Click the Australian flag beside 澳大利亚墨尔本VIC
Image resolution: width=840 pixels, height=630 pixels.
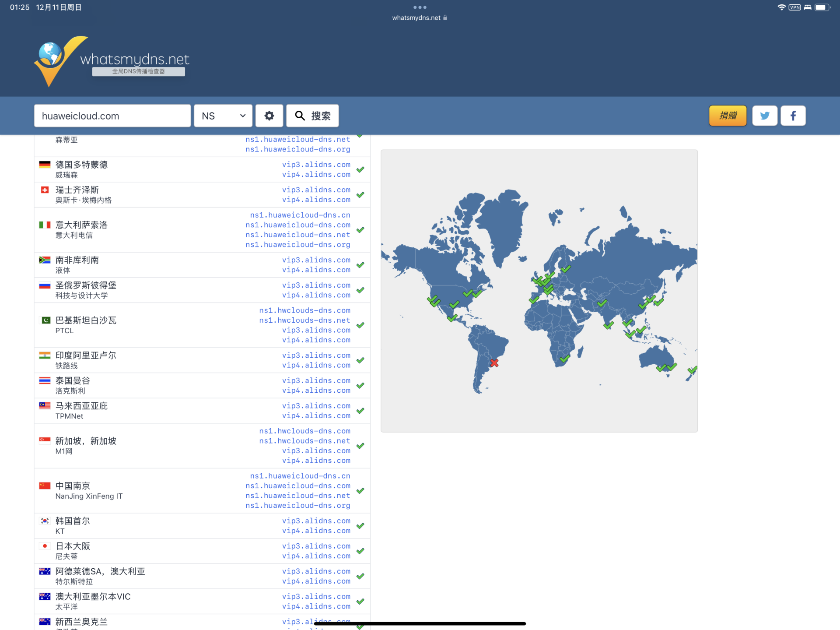click(x=45, y=597)
